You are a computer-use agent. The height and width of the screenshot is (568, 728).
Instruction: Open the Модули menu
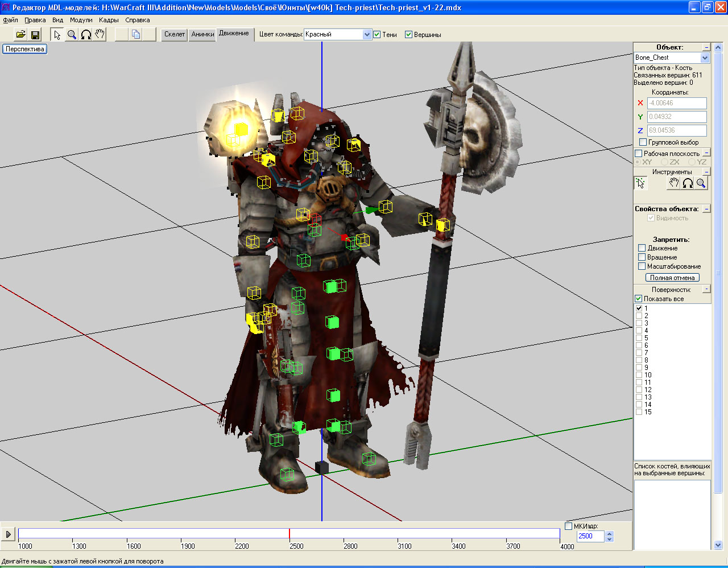coord(81,20)
